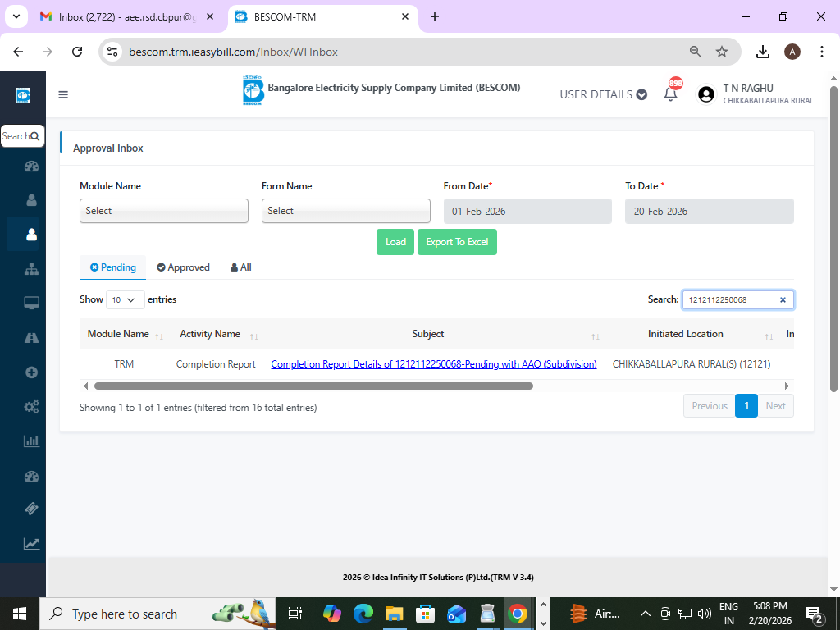840x630 pixels.
Task: Click the Next pagination button
Action: pyautogui.click(x=775, y=406)
